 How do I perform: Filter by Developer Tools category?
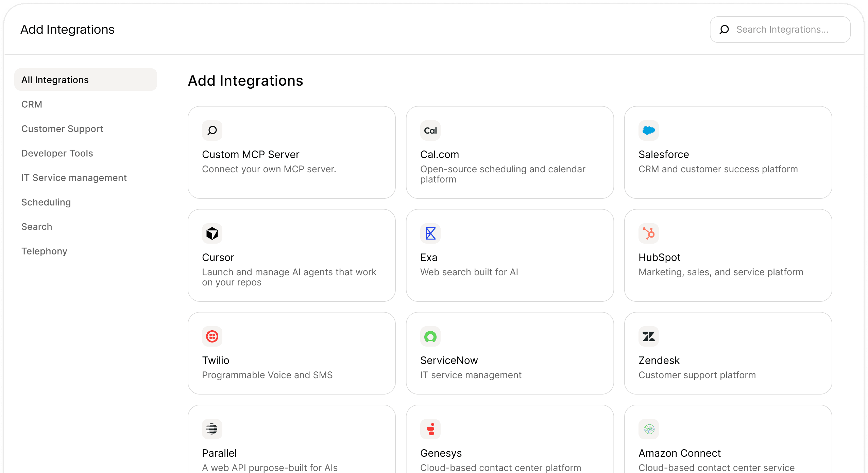point(57,153)
